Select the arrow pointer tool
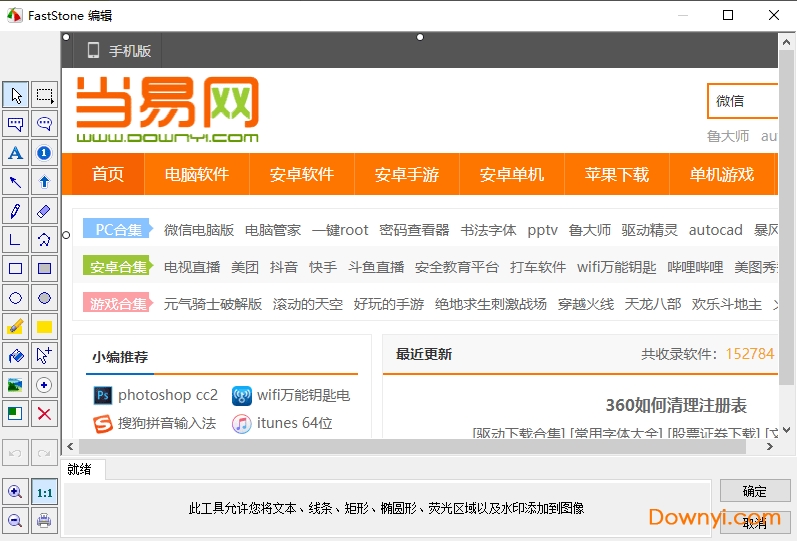The height and width of the screenshot is (541, 797). 16,96
